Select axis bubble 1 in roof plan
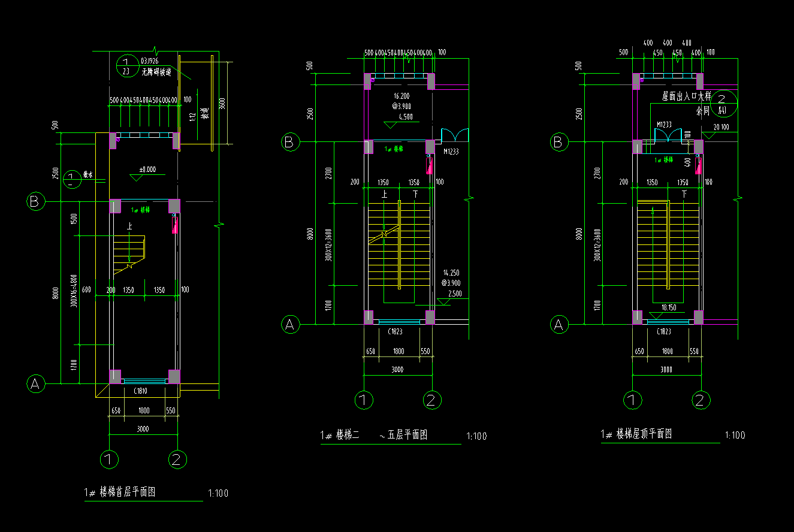 pos(633,400)
